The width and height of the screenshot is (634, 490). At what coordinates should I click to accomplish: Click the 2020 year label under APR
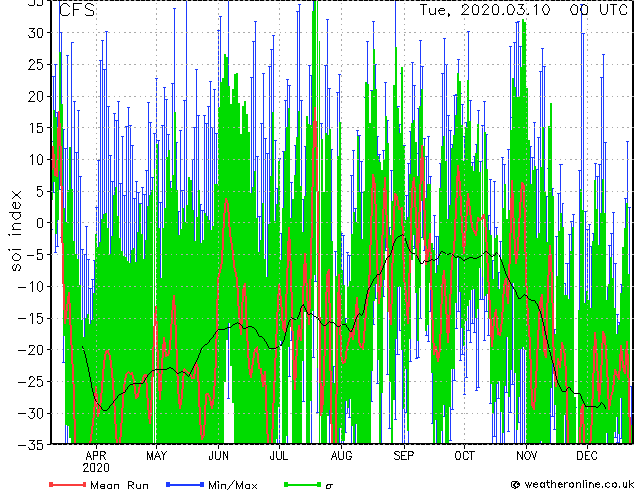[x=96, y=468]
